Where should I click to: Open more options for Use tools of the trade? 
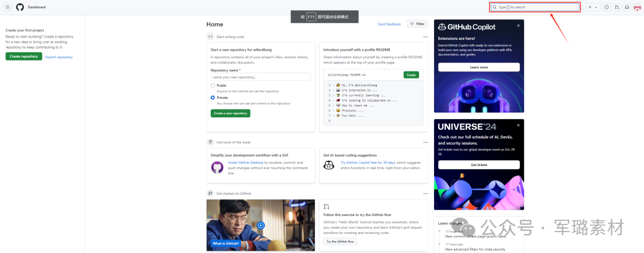(x=426, y=142)
